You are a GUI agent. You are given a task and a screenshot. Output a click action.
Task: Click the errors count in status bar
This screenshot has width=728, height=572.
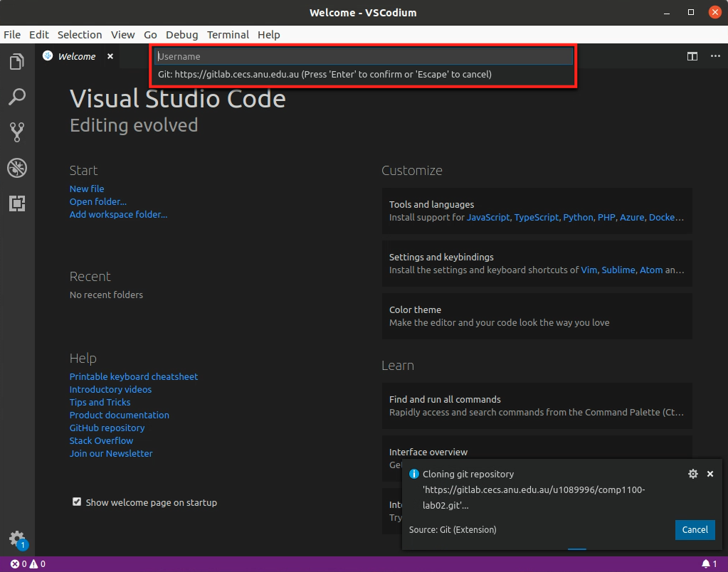click(19, 563)
